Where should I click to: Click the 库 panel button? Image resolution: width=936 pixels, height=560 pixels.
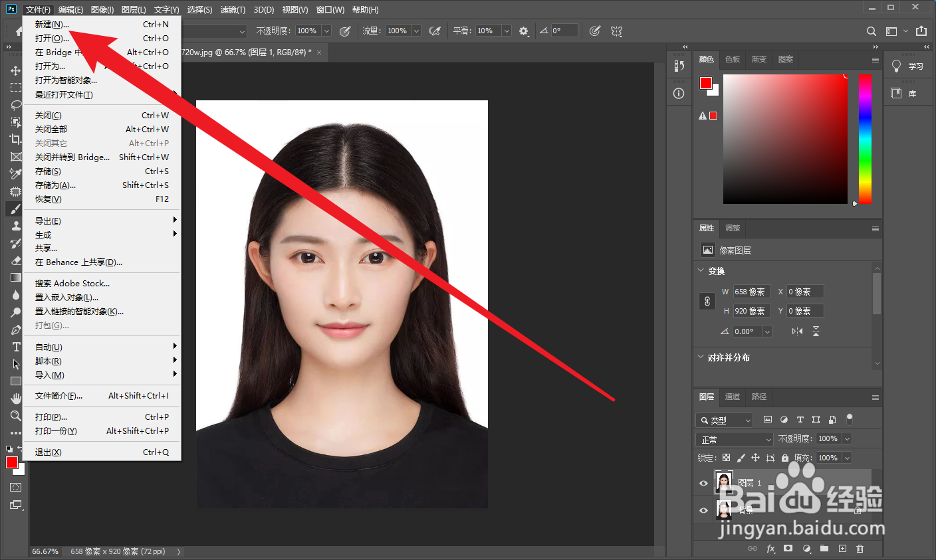(904, 93)
